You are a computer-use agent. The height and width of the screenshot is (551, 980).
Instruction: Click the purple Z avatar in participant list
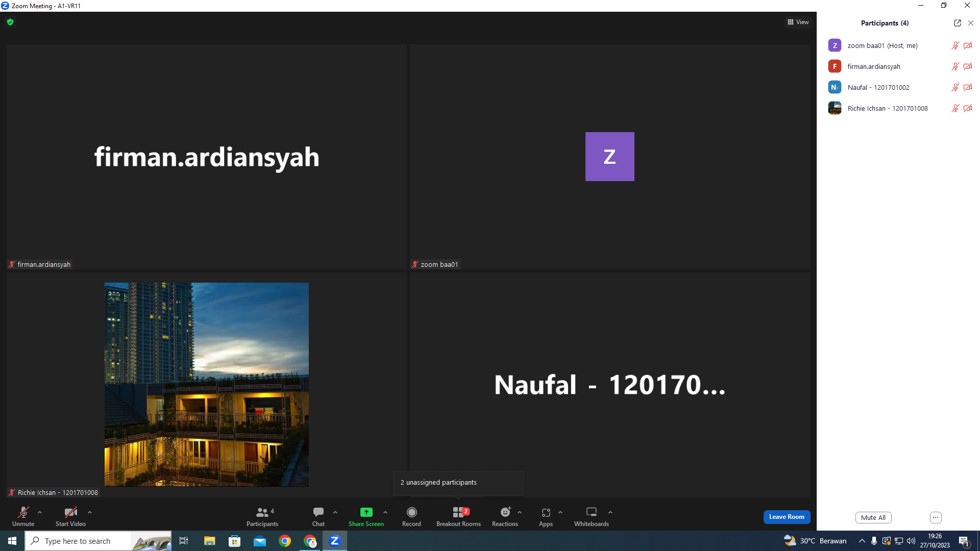[835, 45]
